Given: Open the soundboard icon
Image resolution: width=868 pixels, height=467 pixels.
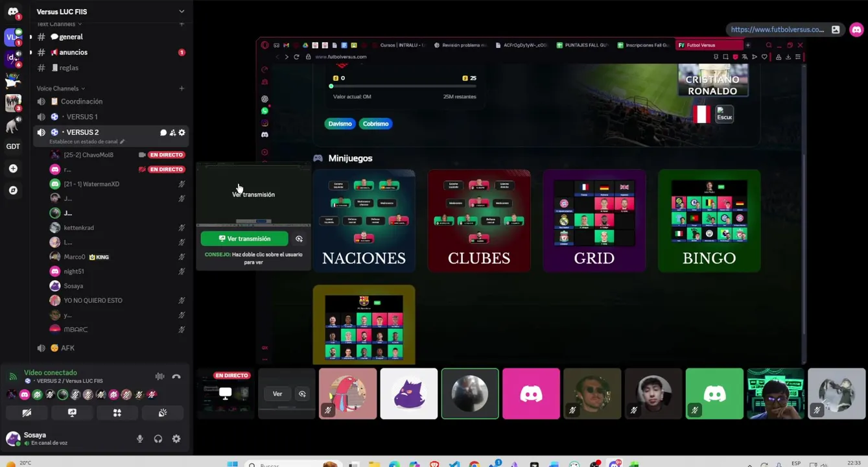Looking at the screenshot, I should pos(163,413).
